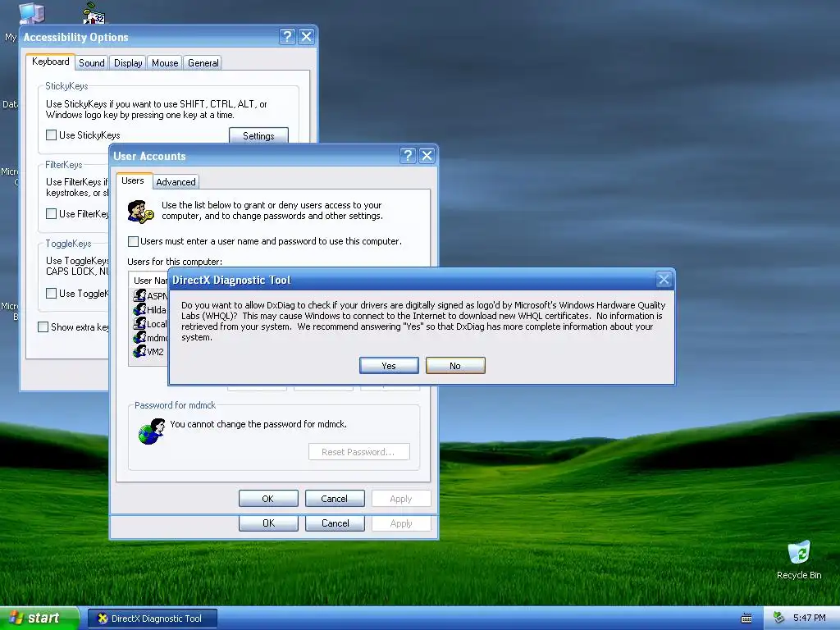840x630 pixels.
Task: Open the General tab in Accessibility Options
Action: [x=203, y=62]
